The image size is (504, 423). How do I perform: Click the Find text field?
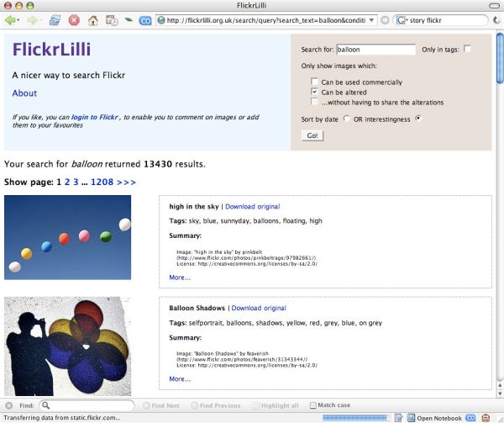(87, 405)
